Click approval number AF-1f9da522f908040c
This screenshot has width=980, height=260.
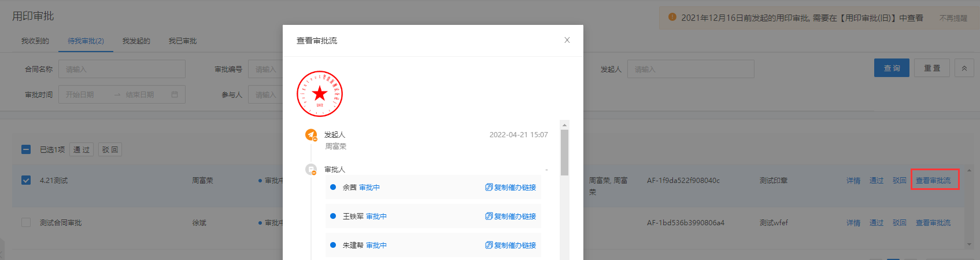click(x=683, y=181)
